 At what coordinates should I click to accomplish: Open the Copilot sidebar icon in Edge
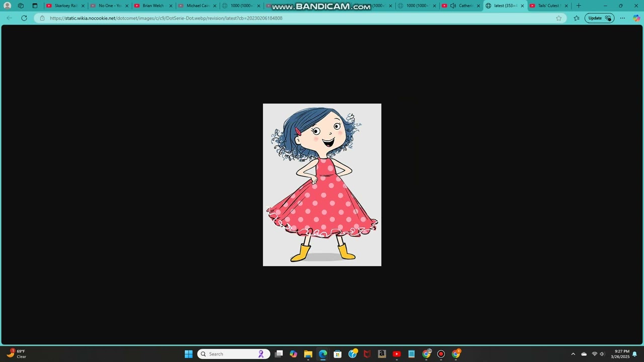[x=636, y=18]
